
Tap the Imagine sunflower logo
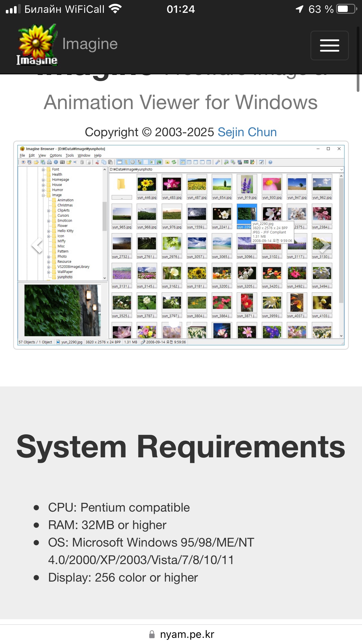(x=37, y=44)
